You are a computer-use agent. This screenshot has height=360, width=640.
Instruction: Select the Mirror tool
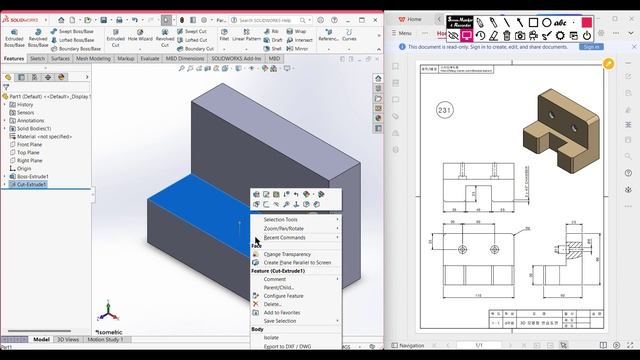298,49
